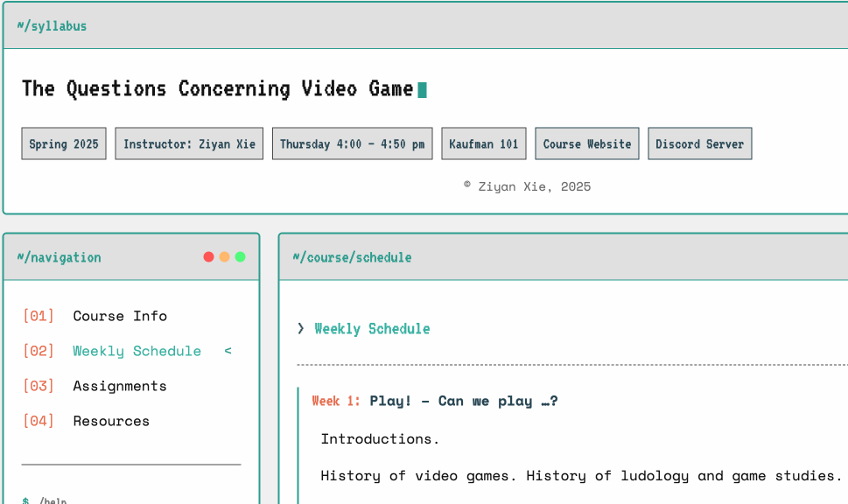Click the blinking cursor block after the title

click(421, 88)
